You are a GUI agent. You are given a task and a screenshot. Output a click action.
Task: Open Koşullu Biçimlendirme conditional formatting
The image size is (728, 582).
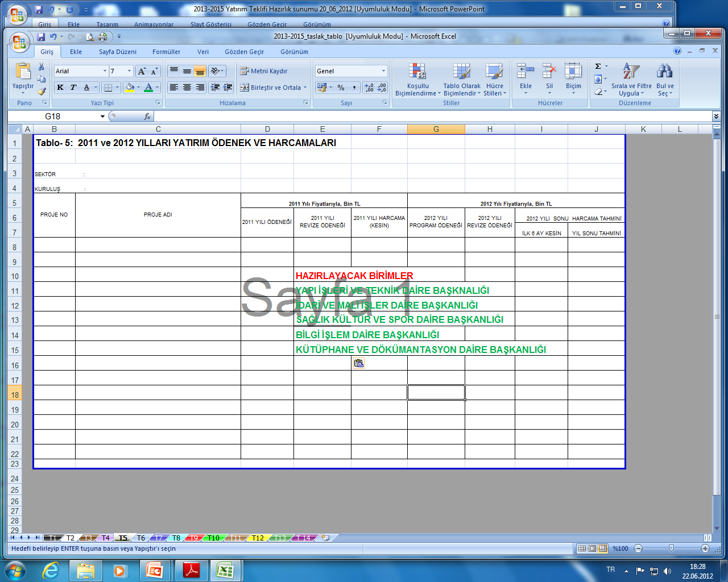pyautogui.click(x=418, y=80)
